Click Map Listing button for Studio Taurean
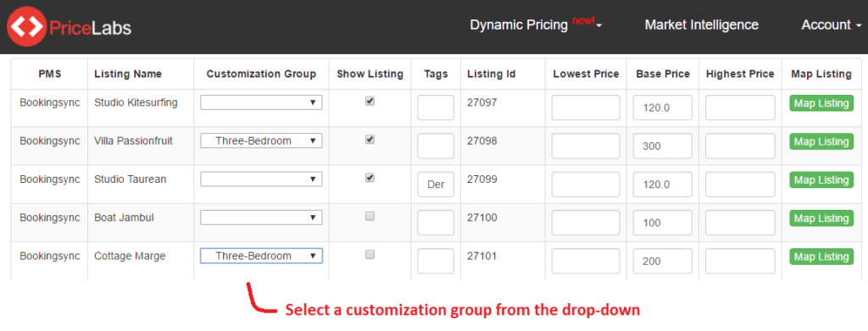 coord(821,180)
